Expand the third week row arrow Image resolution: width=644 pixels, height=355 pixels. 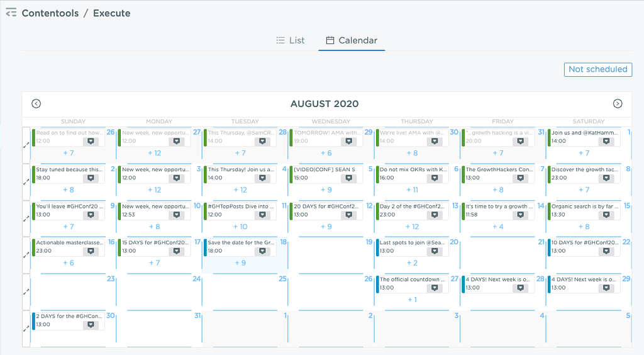(26, 218)
